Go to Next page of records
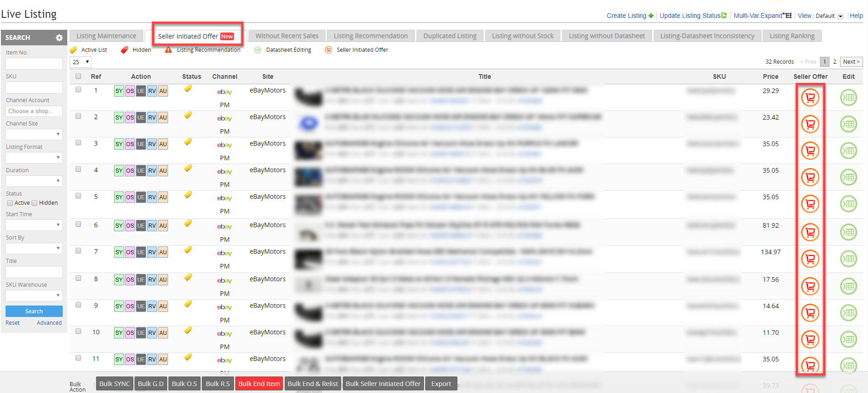The image size is (868, 393). [852, 62]
